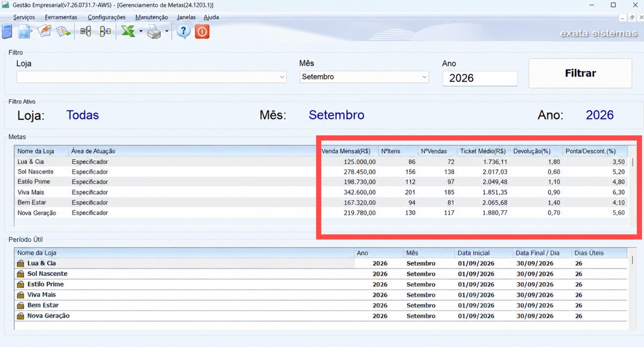Open the Serviços menu
This screenshot has height=347, width=644.
click(x=24, y=17)
